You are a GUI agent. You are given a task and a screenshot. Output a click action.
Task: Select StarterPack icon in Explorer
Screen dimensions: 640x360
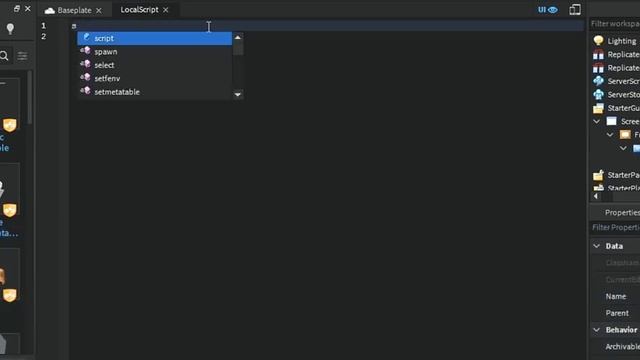click(x=598, y=175)
